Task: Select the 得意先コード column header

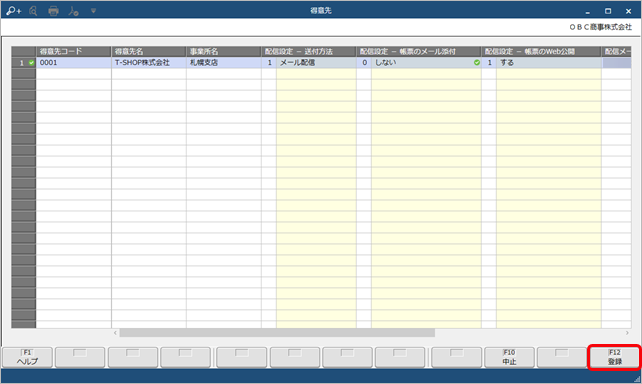Action: click(x=74, y=52)
